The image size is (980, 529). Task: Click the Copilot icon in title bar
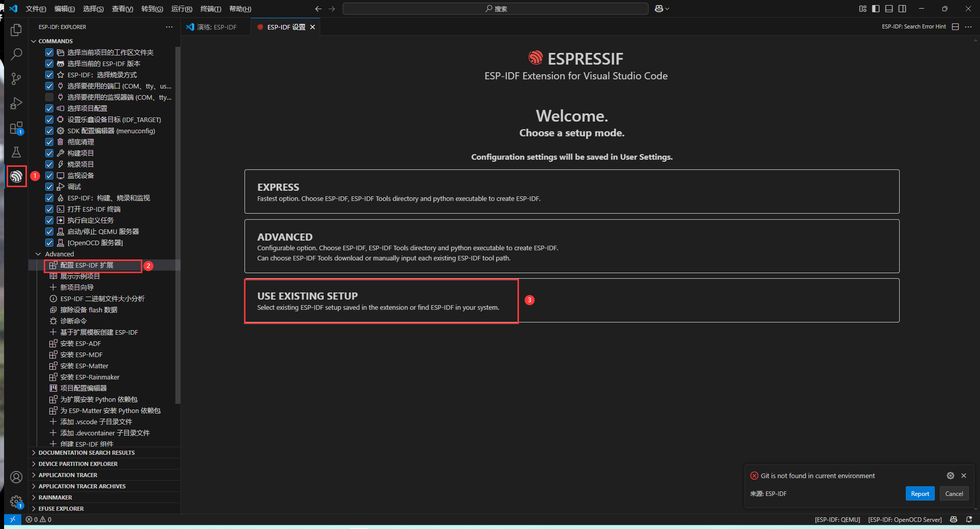pos(659,9)
